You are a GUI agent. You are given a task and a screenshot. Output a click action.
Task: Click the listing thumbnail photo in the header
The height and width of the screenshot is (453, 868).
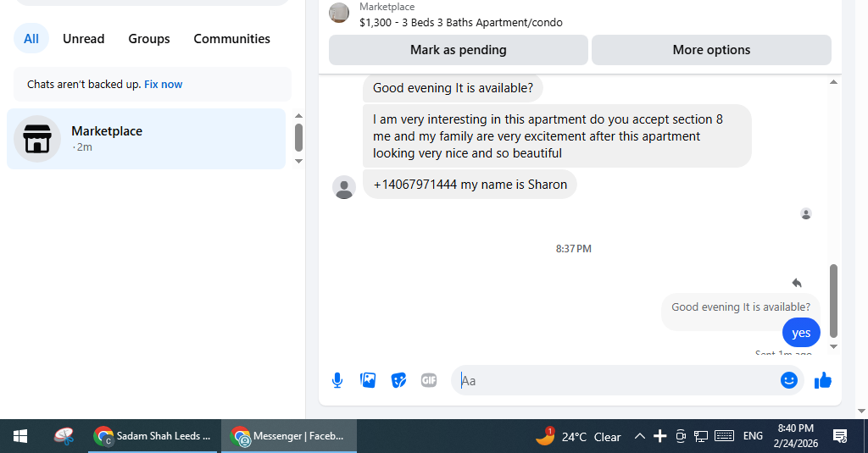339,14
